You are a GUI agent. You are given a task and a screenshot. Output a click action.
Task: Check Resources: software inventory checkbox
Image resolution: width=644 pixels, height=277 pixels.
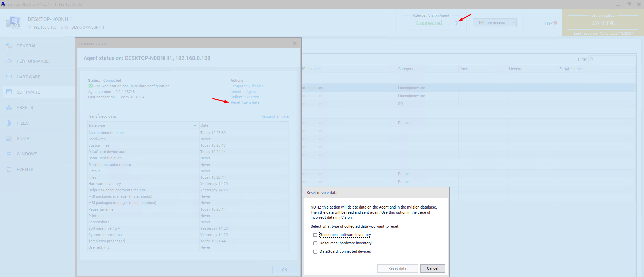(315, 235)
